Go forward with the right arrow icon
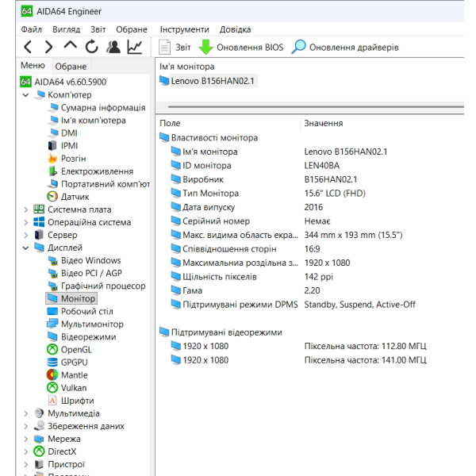Screen dimensions: 476x476 point(48,47)
